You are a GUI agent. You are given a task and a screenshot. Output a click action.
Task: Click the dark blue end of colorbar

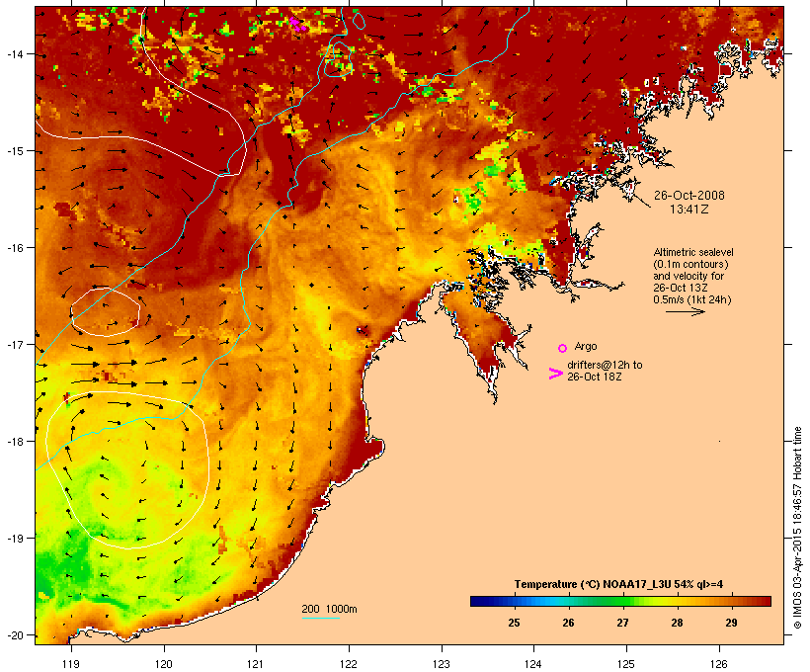click(478, 601)
